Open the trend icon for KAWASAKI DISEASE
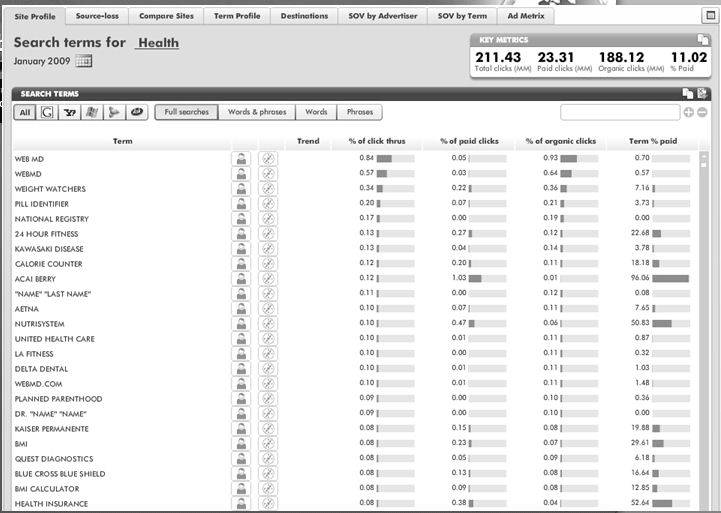 click(268, 249)
